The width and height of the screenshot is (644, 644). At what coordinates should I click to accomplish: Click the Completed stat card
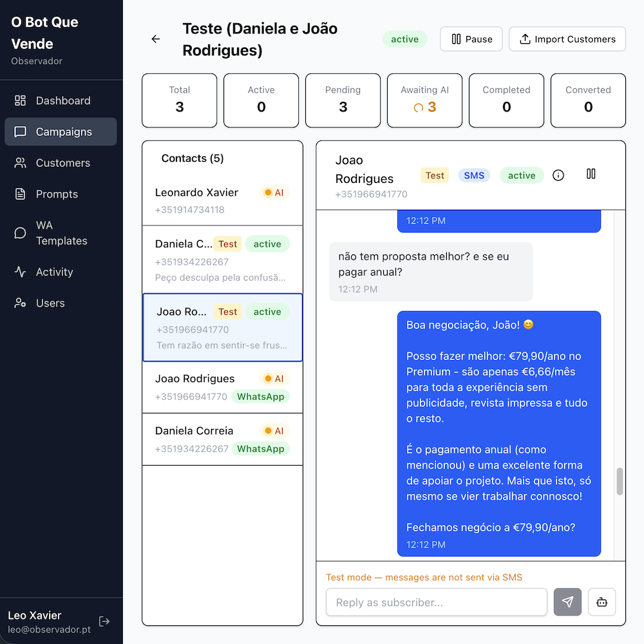pos(506,100)
